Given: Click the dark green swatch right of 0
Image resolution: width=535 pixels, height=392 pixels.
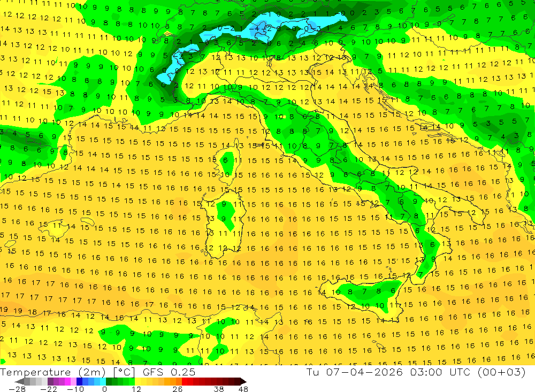Looking at the screenshot, I should (x=109, y=381).
